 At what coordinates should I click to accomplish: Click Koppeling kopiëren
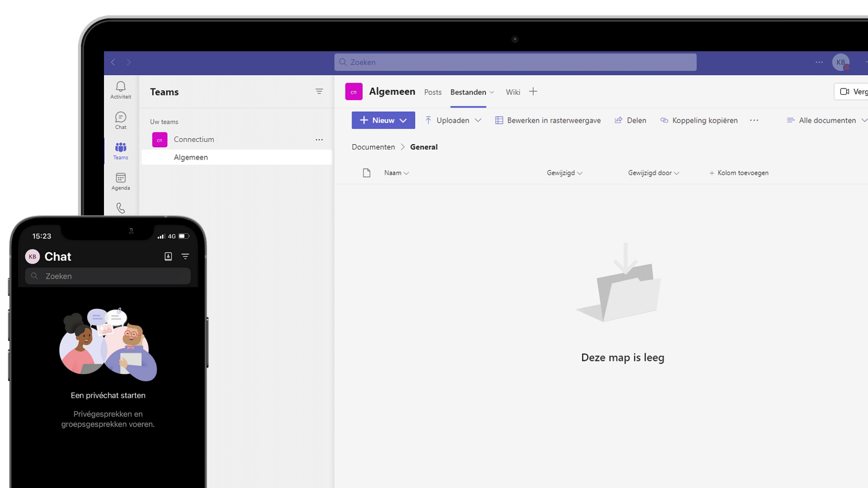click(699, 120)
